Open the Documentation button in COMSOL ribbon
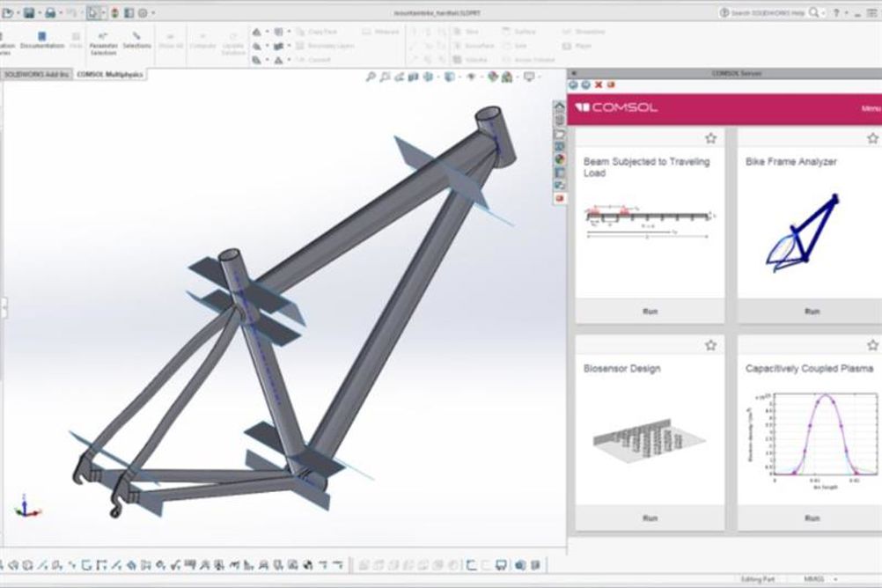This screenshot has width=882, height=588. tap(41, 40)
